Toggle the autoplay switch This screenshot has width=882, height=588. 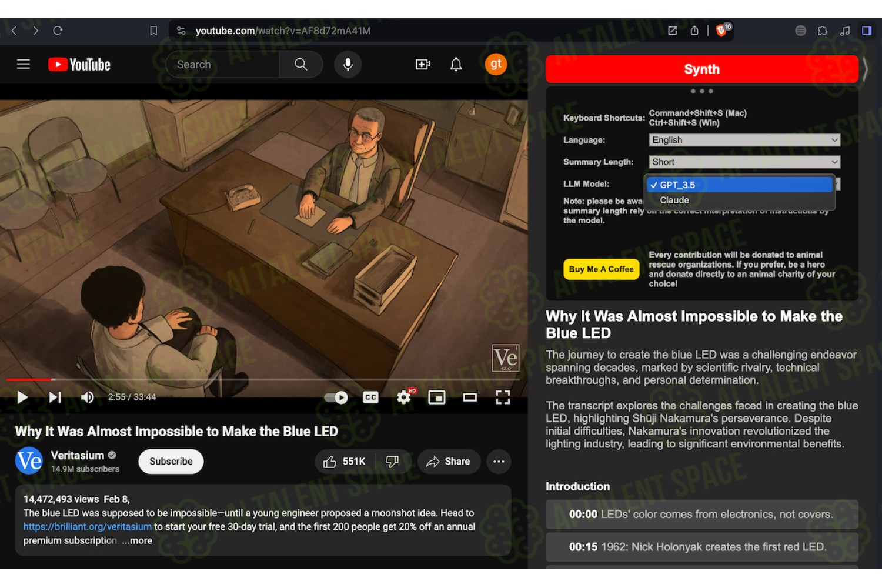click(336, 397)
